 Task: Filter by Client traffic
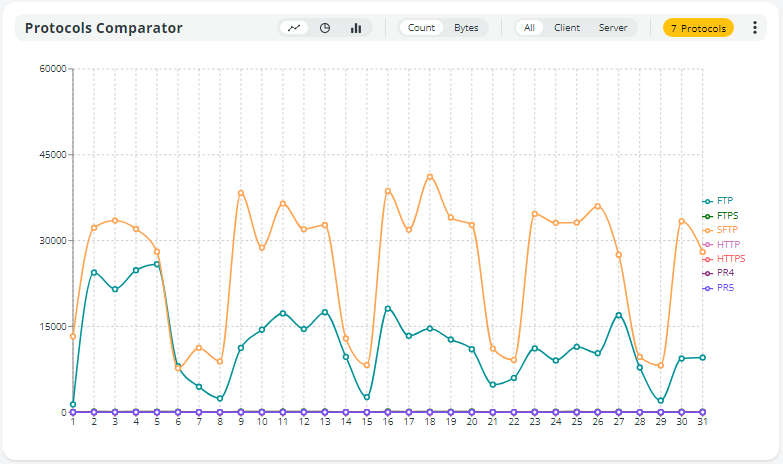pyautogui.click(x=567, y=28)
